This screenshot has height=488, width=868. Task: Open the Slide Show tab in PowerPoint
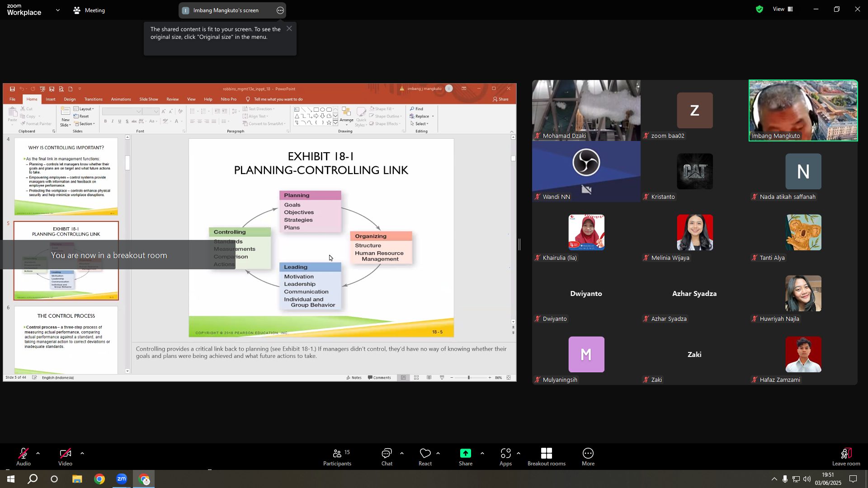(149, 99)
